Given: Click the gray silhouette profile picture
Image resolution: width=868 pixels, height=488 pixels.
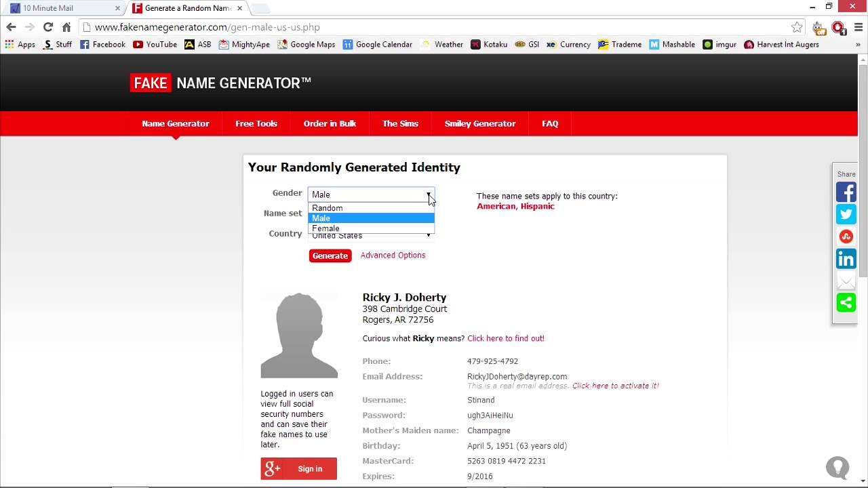Looking at the screenshot, I should (299, 335).
